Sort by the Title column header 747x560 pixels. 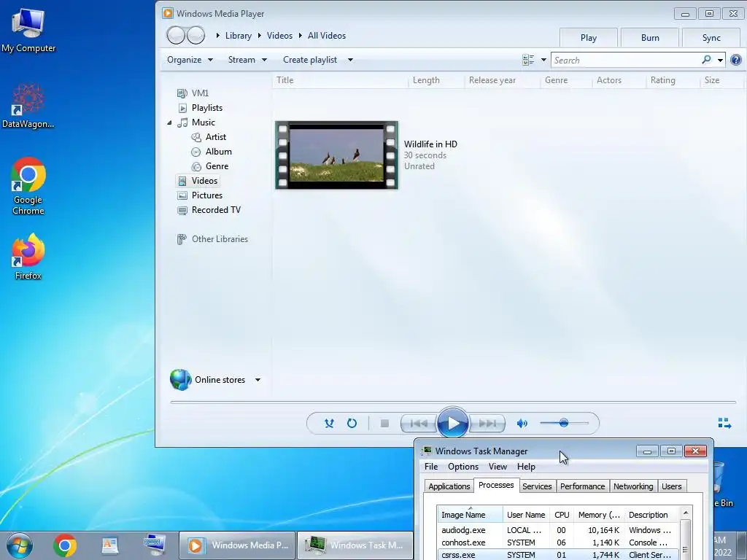pos(340,80)
